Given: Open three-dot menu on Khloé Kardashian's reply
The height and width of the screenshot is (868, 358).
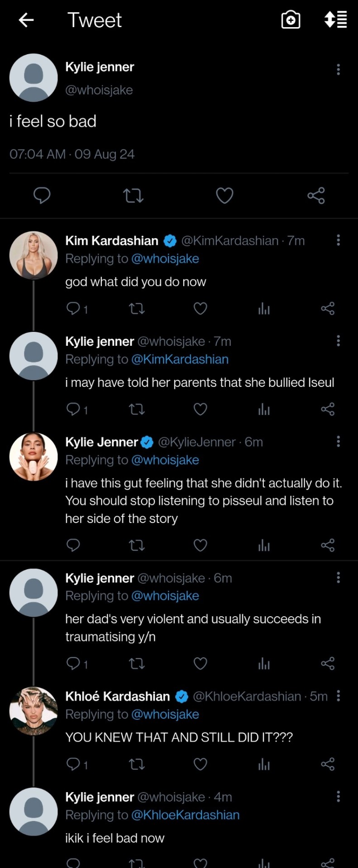Looking at the screenshot, I should pyautogui.click(x=338, y=696).
